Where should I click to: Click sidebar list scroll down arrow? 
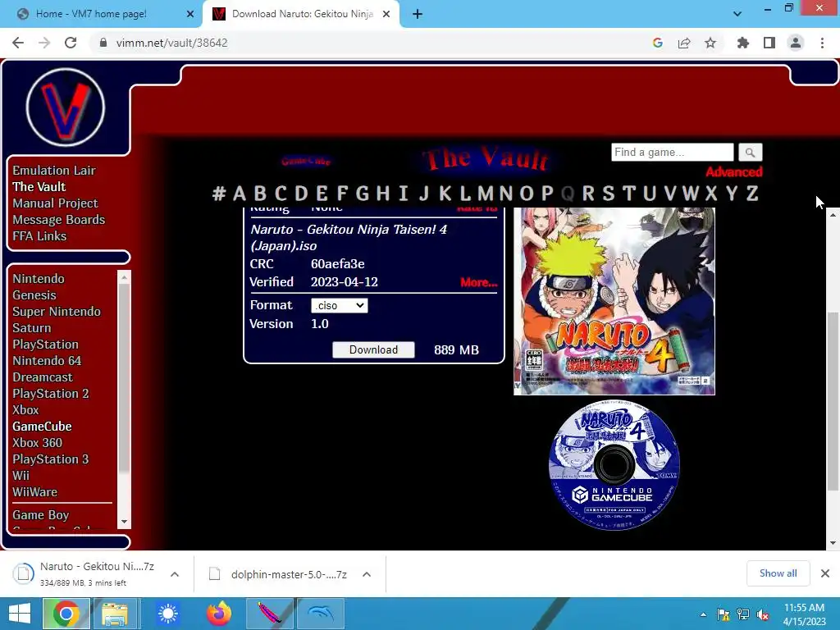[125, 521]
